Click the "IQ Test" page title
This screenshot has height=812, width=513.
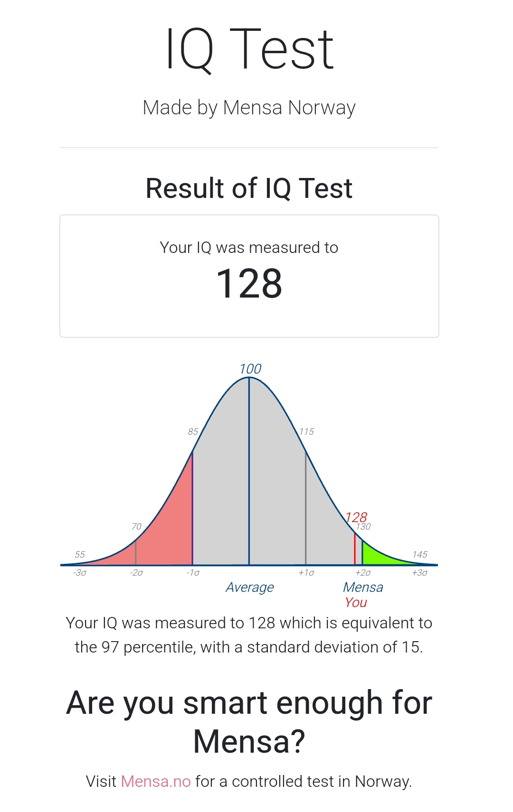pos(249,49)
